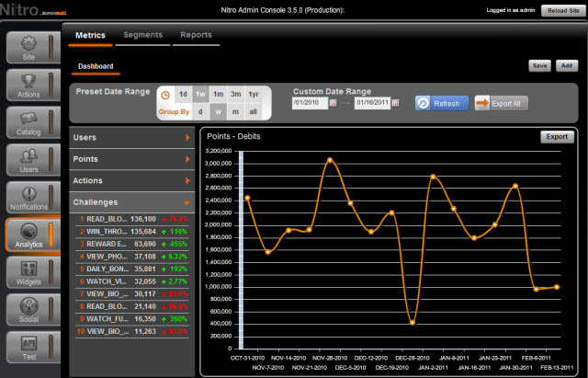This screenshot has width=588, height=378.
Task: Select the 1w preset date range
Action: click(200, 94)
